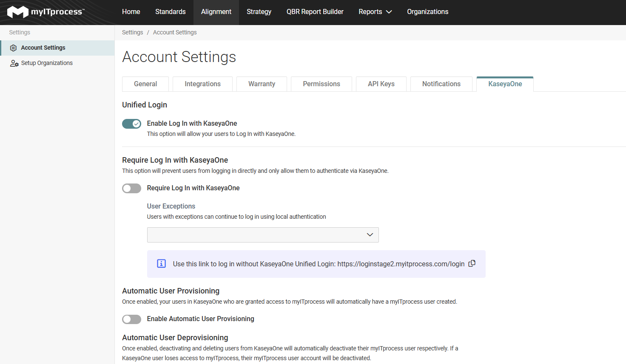Switch to the Integrations tab

[x=203, y=84]
